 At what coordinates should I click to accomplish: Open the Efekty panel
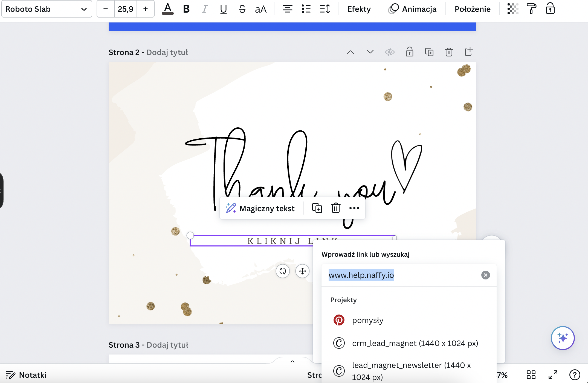pos(359,9)
